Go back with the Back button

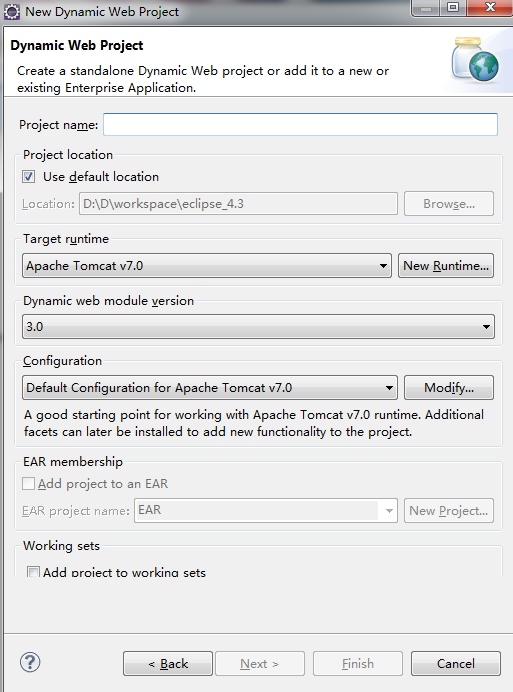(x=168, y=663)
